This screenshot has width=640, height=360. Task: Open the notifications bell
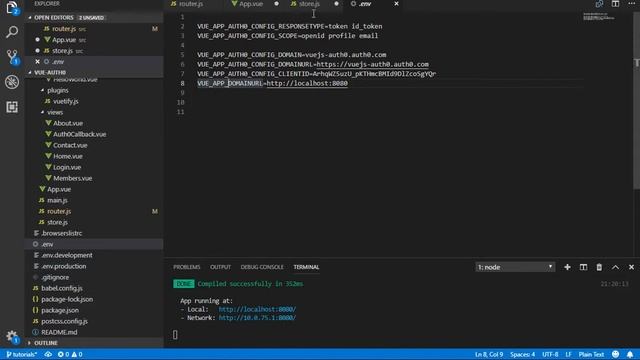point(630,354)
